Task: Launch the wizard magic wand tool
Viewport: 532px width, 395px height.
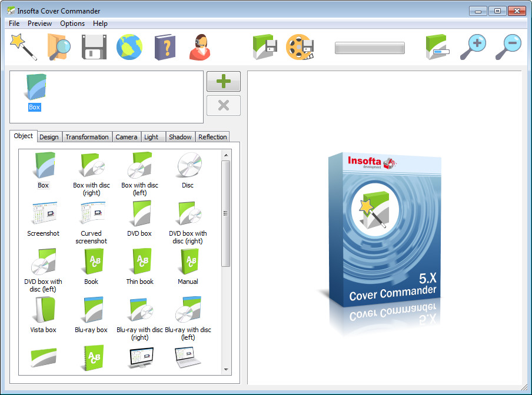Action: [24, 47]
